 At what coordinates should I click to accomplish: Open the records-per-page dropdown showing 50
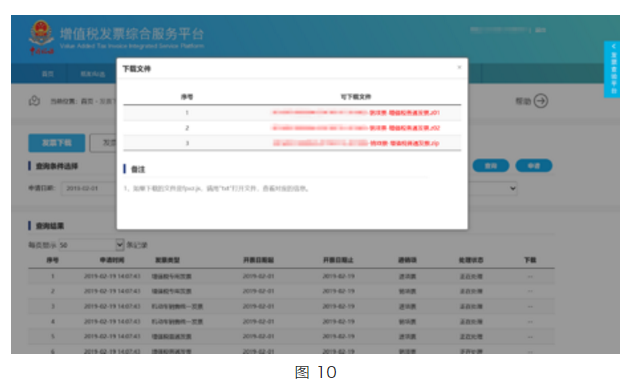pos(92,245)
